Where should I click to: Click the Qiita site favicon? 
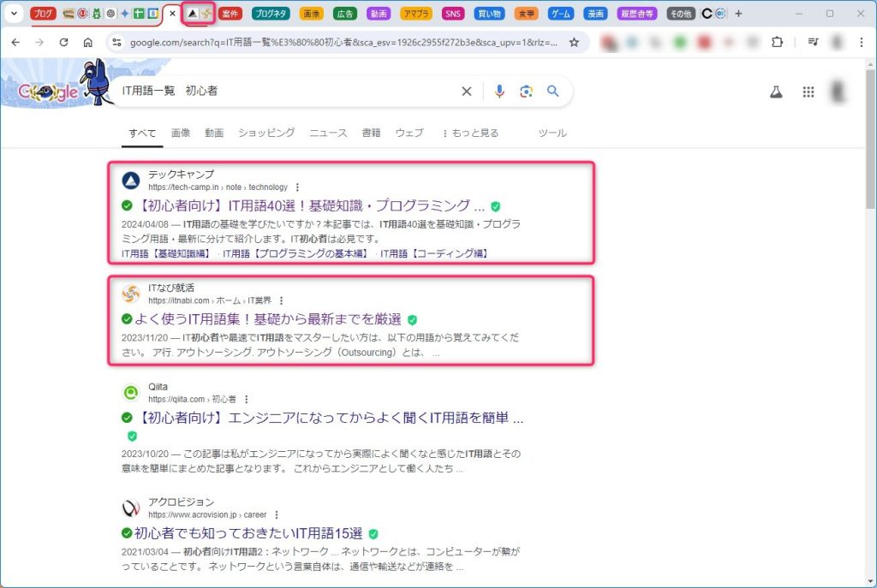tap(131, 392)
